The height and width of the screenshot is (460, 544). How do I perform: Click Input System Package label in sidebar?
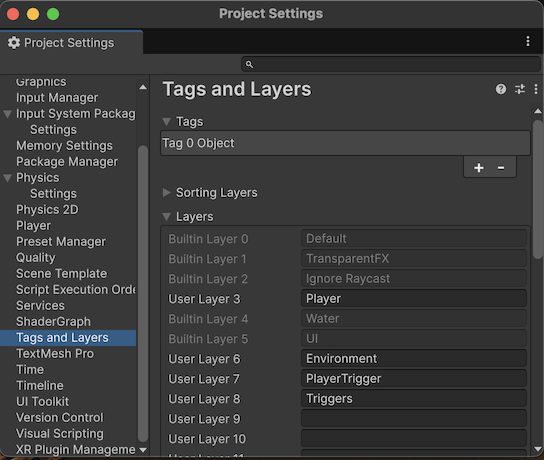click(x=76, y=114)
